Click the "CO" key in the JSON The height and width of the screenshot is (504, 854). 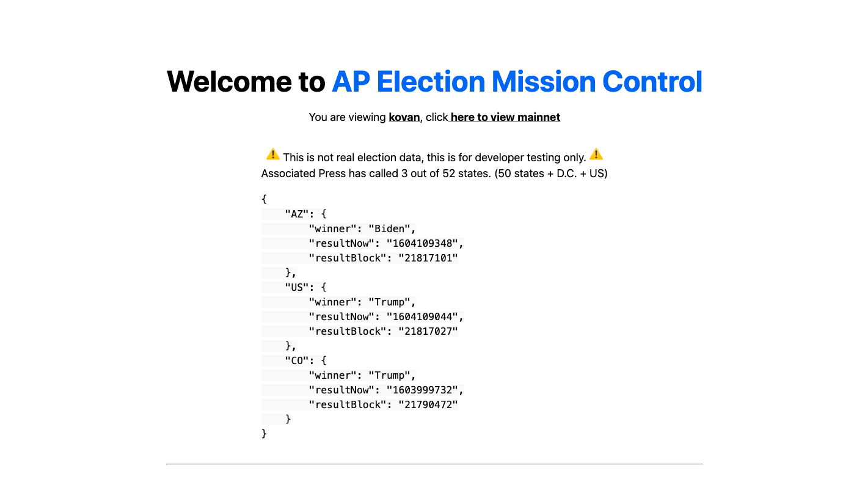pyautogui.click(x=297, y=360)
